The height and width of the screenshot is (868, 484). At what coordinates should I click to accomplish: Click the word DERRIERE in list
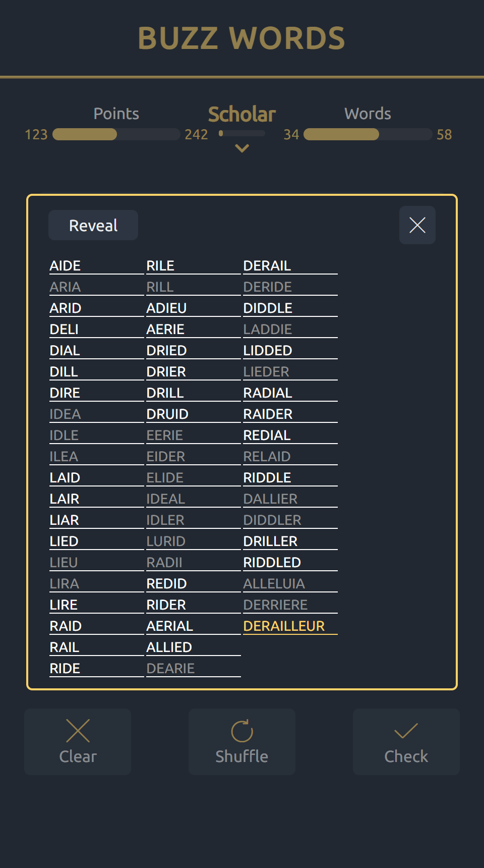275,605
